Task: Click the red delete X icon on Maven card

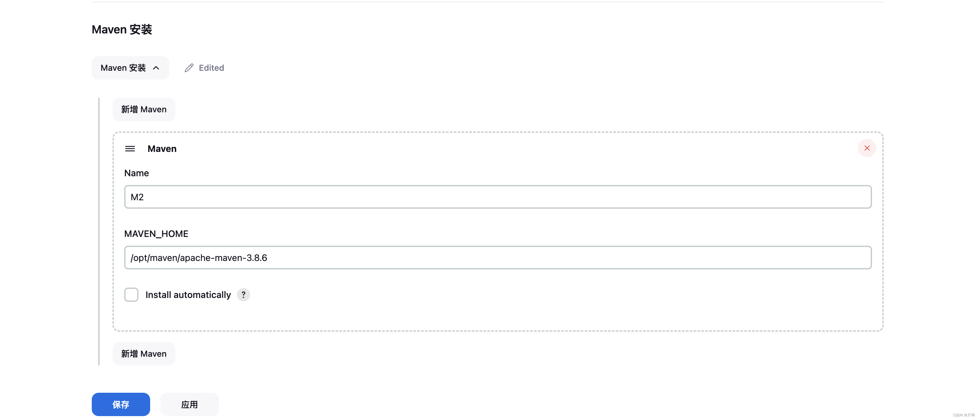Action: point(867,148)
